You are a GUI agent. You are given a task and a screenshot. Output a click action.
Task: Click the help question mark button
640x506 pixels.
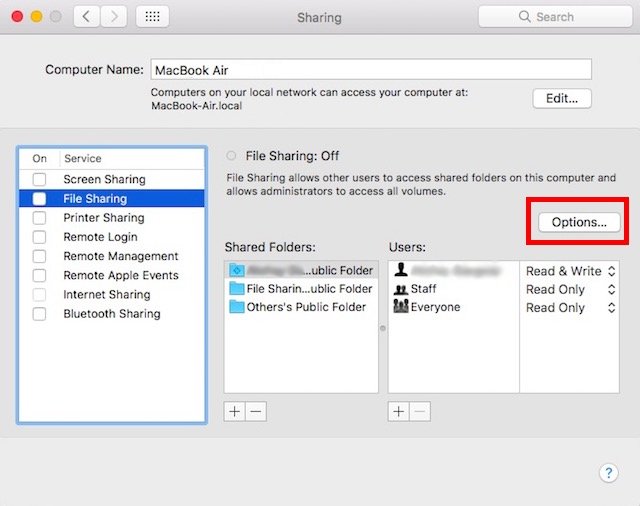(608, 473)
